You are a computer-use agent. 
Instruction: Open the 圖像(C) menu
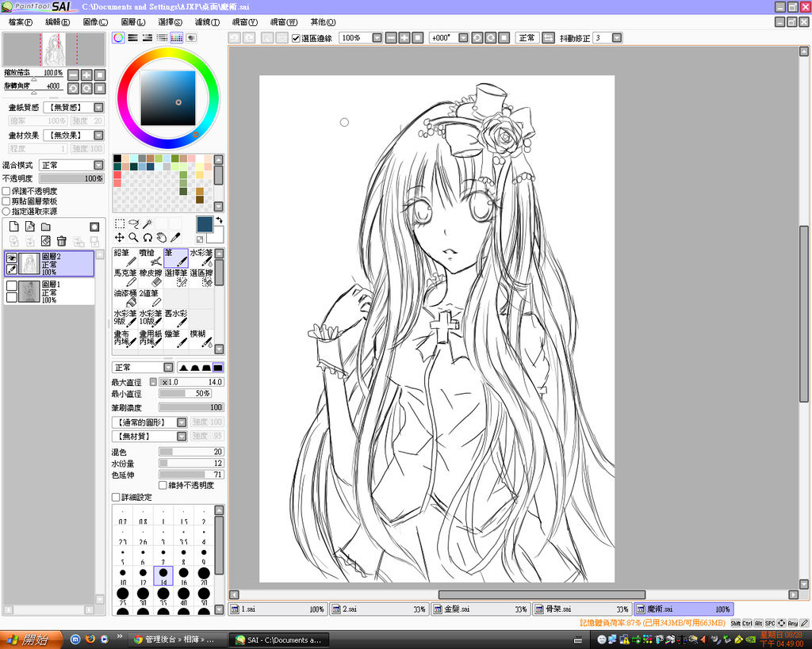(95, 21)
